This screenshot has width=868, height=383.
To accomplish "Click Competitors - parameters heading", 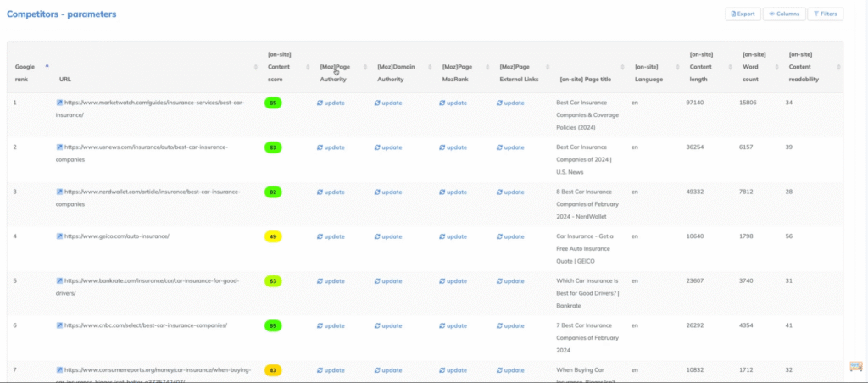I will point(61,14).
